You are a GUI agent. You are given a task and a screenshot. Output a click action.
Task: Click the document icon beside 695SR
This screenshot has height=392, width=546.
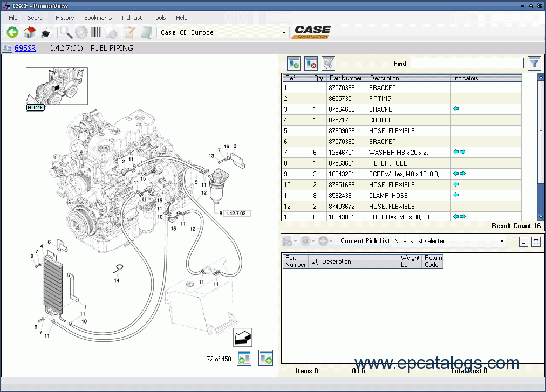tap(7, 47)
